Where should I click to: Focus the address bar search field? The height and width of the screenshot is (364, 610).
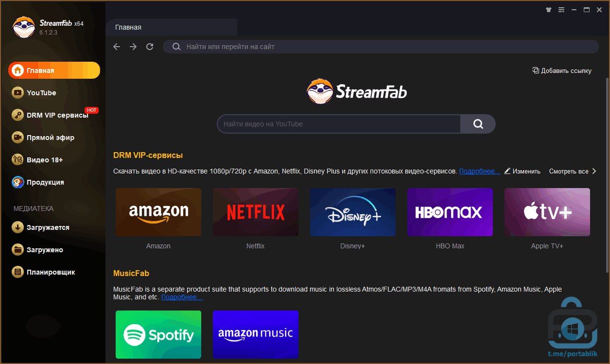click(381, 47)
